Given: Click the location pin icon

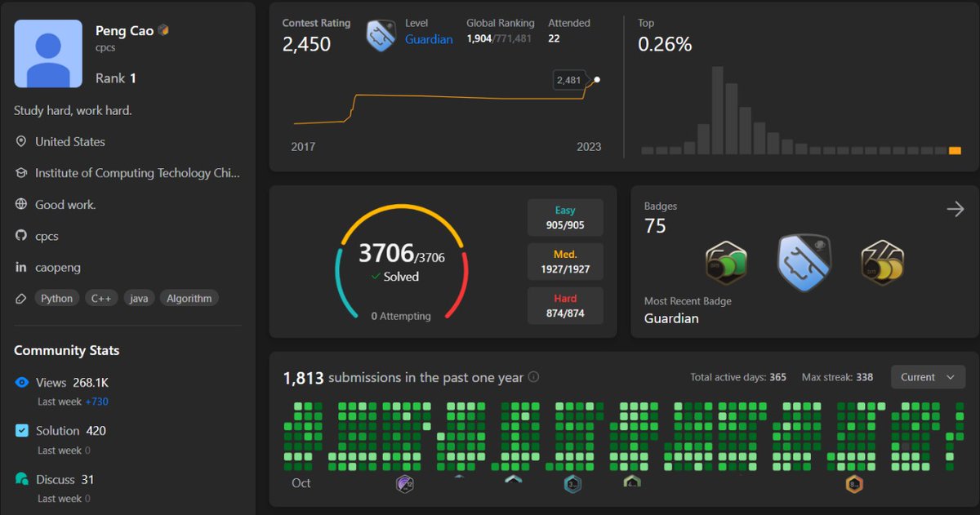Looking at the screenshot, I should 21,142.
